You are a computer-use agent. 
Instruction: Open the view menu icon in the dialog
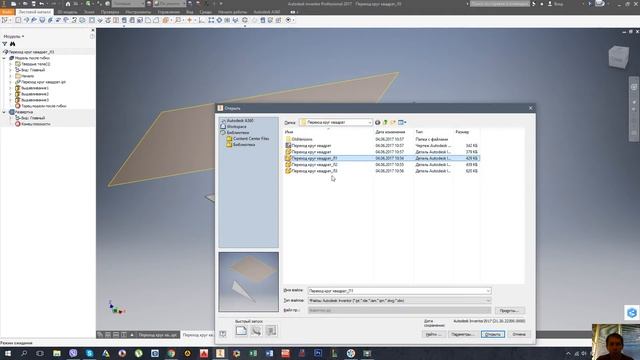coord(402,122)
